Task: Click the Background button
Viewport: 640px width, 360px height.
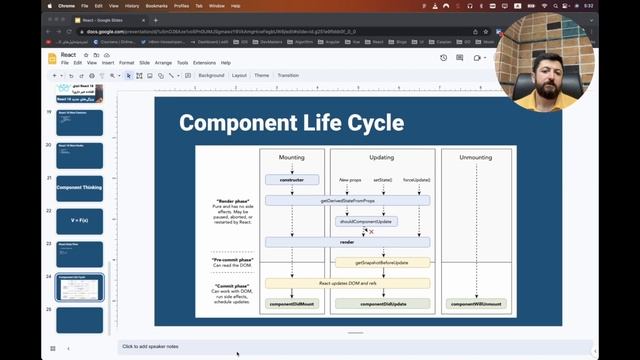Action: click(x=211, y=76)
